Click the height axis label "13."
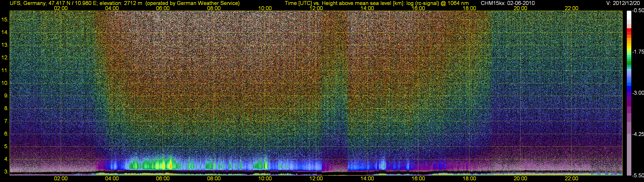The image size is (644, 182). coord(5,45)
